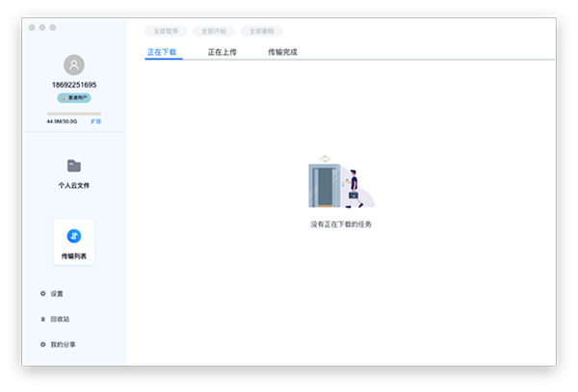578x392 pixels.
Task: Click the icon beside 我的分享
Action: (42, 344)
